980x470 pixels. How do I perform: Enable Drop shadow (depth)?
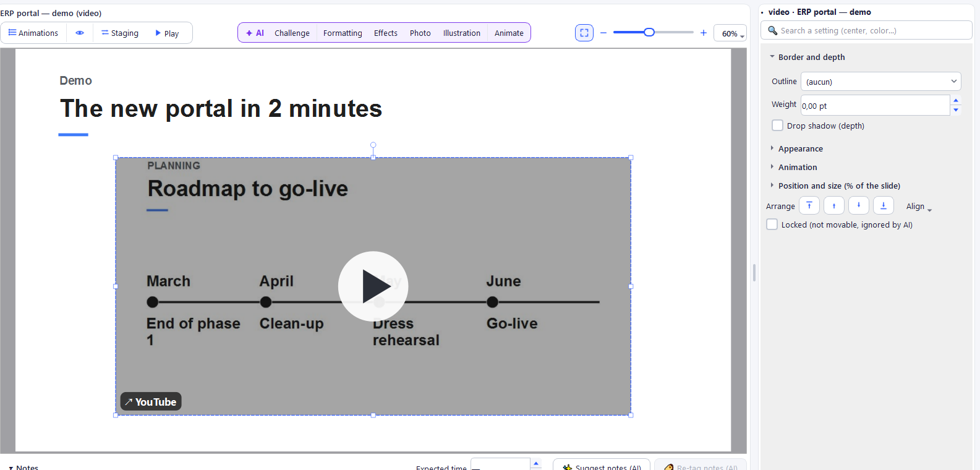pos(778,126)
